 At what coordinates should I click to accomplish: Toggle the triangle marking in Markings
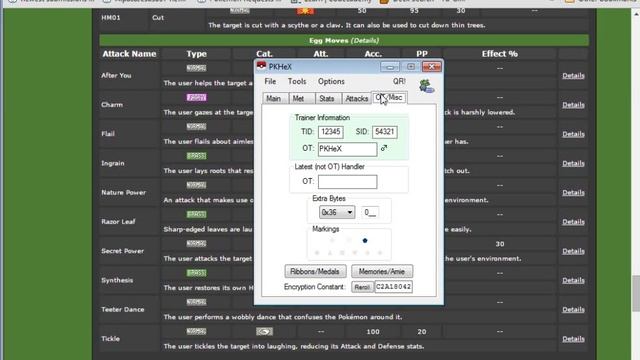click(330, 253)
